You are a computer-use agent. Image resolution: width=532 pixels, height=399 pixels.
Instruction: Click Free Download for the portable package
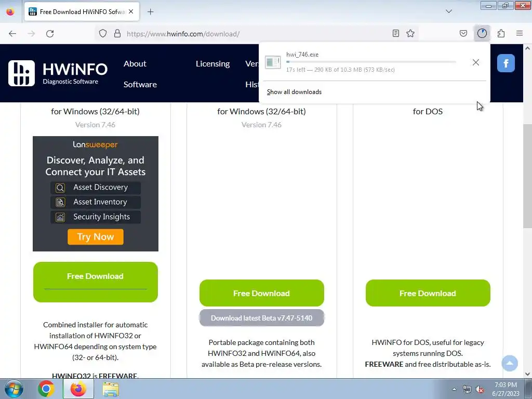click(x=262, y=293)
